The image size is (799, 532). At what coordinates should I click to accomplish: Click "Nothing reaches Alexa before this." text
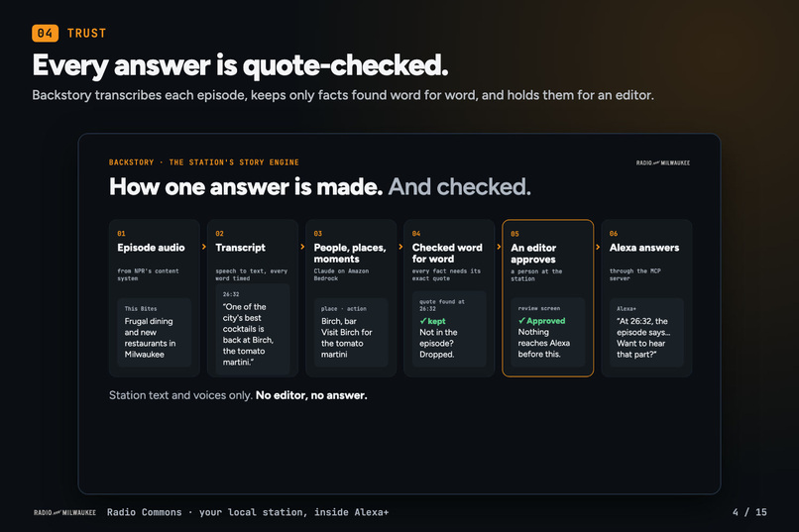point(543,343)
